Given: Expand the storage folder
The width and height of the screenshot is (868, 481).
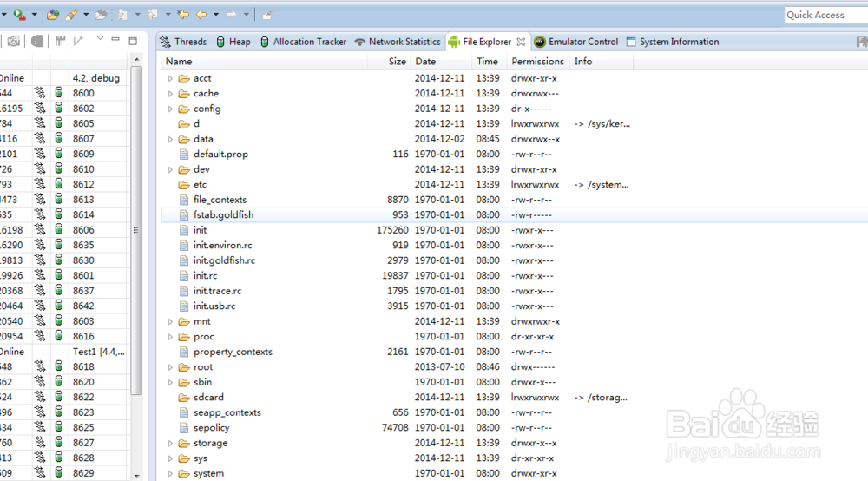Looking at the screenshot, I should pyautogui.click(x=170, y=444).
